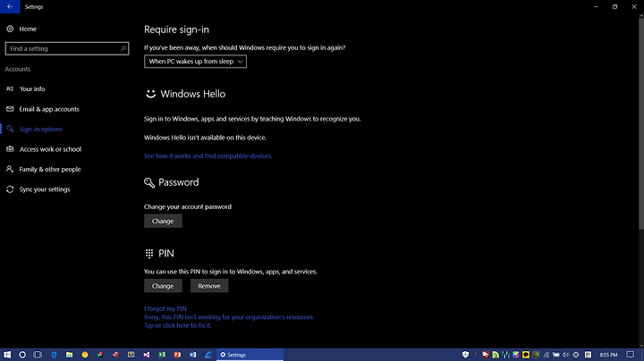Click the scrollbar down arrow
This screenshot has width=644, height=361.
[x=641, y=346]
